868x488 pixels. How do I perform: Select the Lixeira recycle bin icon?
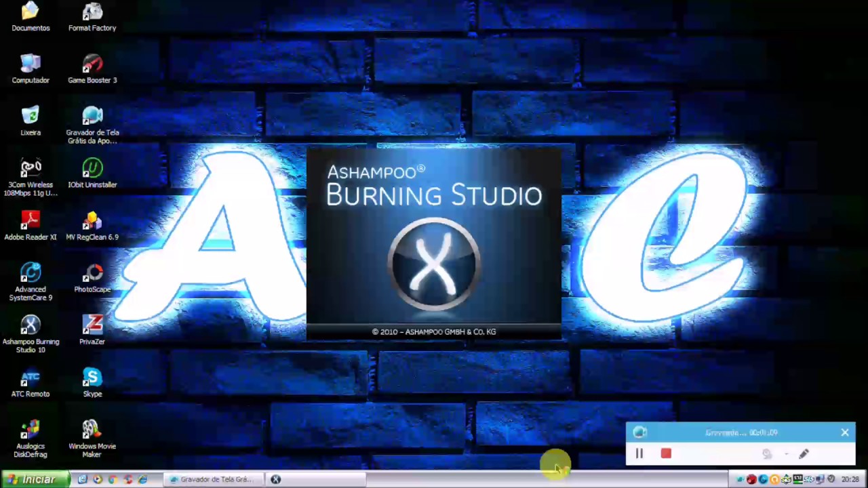click(x=31, y=121)
